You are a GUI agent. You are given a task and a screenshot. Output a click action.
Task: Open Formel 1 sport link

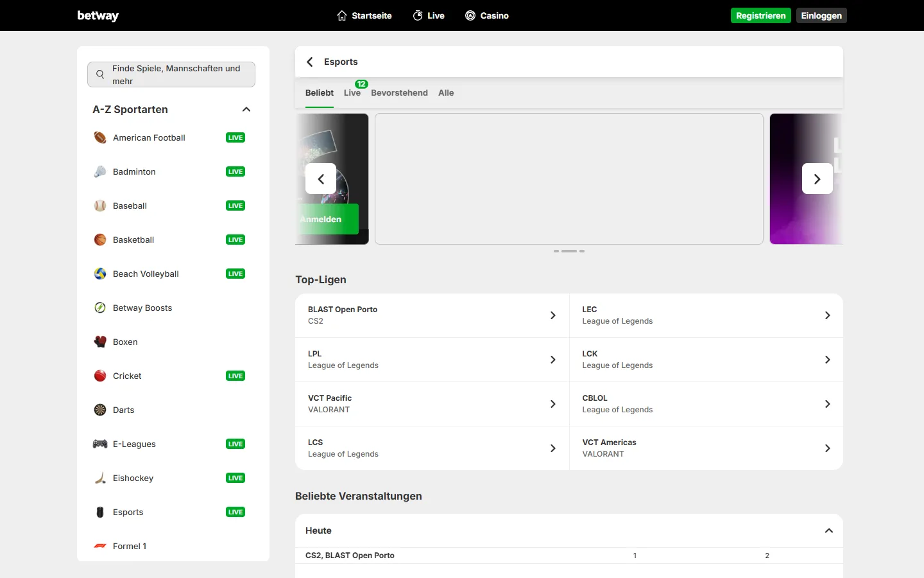click(130, 546)
